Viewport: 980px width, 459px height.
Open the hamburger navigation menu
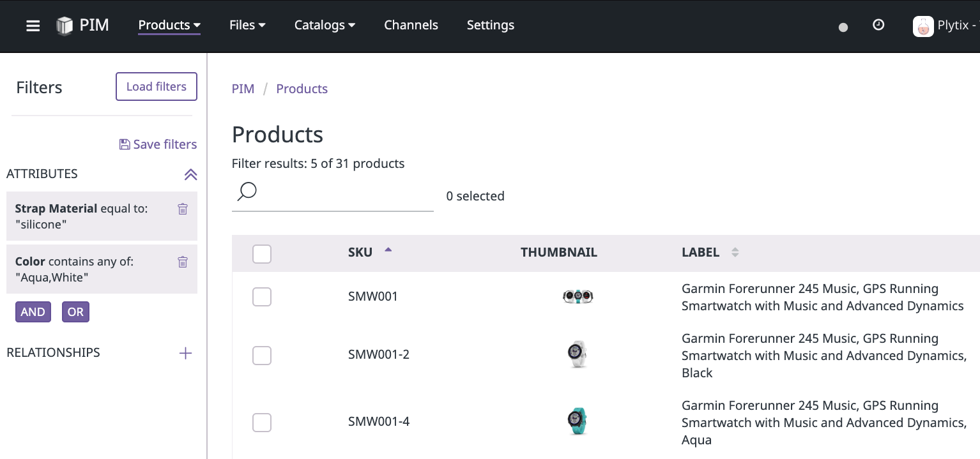coord(33,26)
